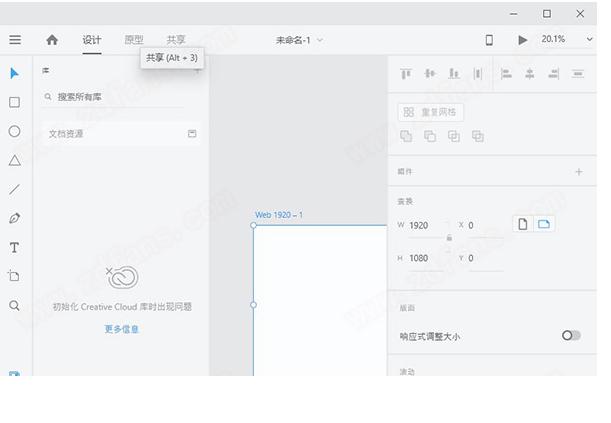Image resolution: width=611 pixels, height=423 pixels.
Task: Click the 文档资源 panel icon at right
Action: (192, 134)
